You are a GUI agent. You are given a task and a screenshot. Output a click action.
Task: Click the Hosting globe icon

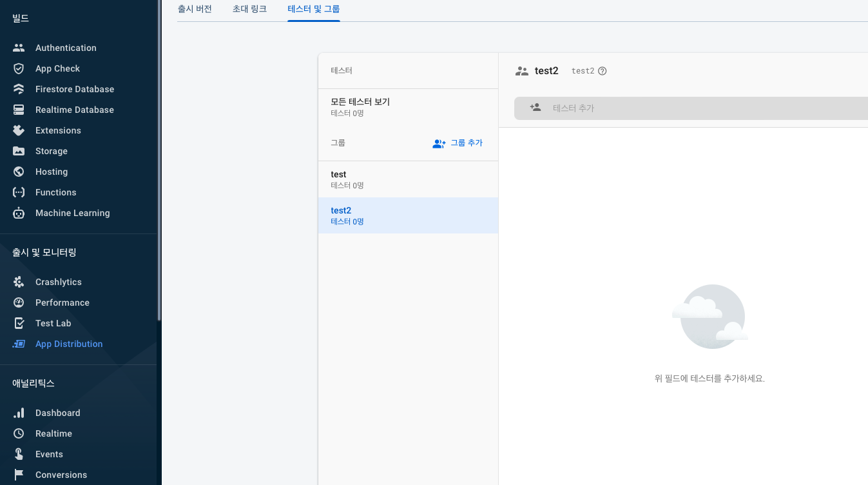coord(19,172)
